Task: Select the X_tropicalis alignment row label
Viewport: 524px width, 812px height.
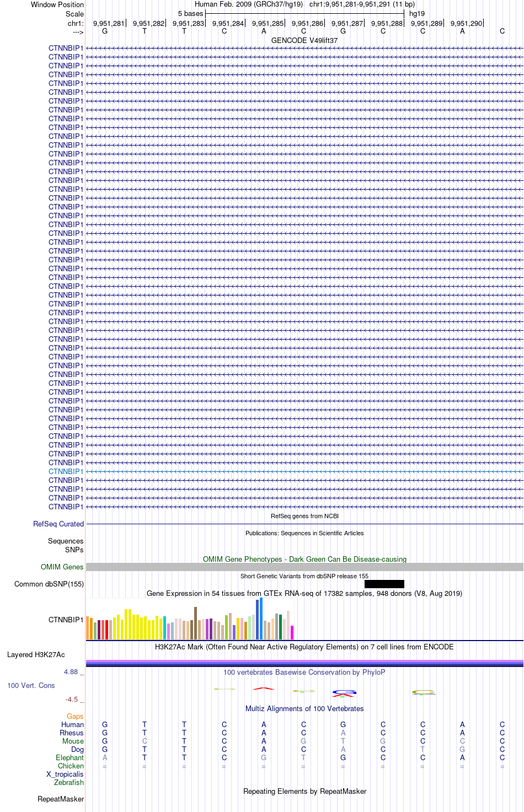Action: click(x=65, y=775)
